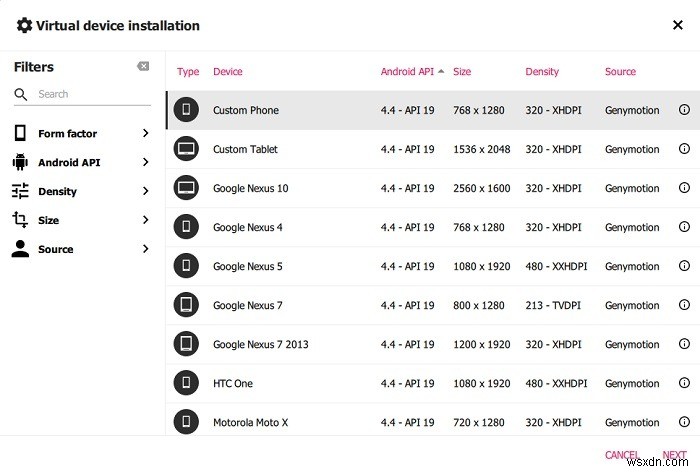Click the Source person icon
The width and height of the screenshot is (700, 472).
(x=20, y=249)
